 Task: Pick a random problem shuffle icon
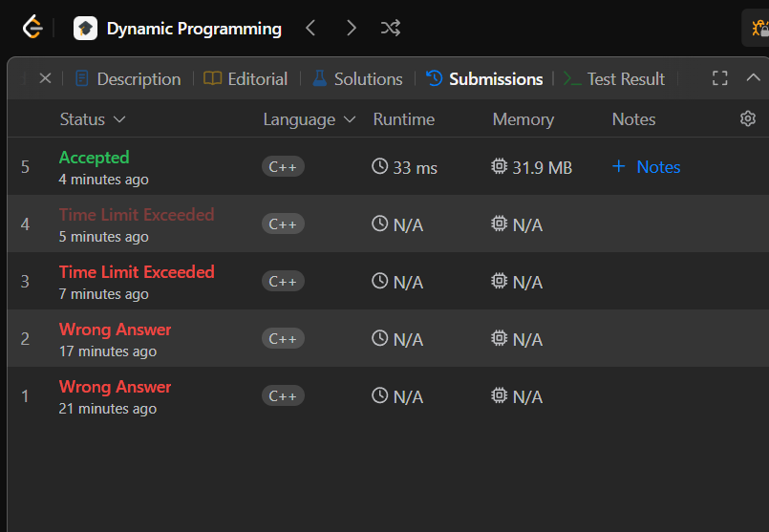(391, 28)
